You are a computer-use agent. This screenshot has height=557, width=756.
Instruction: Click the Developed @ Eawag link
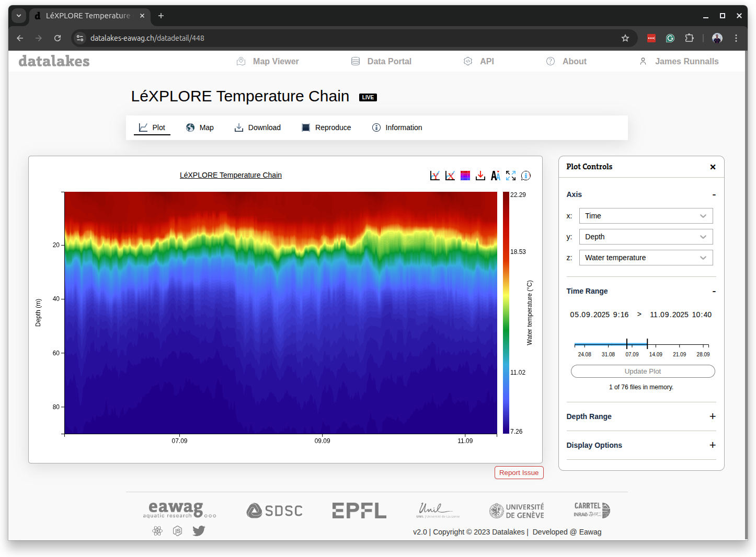[x=567, y=532]
